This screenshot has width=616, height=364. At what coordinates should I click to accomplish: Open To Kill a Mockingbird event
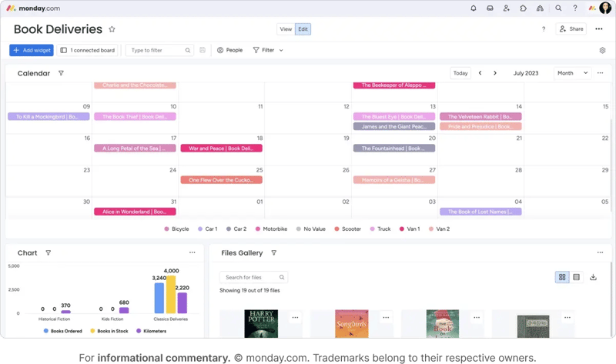point(49,117)
